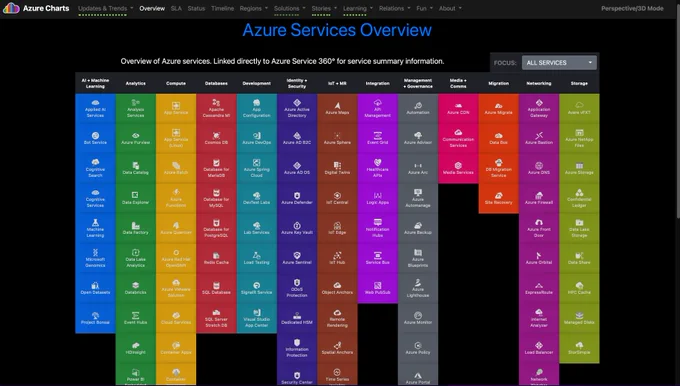This screenshot has width=680, height=386.
Task: Open the Databricks tile
Action: 136,288
